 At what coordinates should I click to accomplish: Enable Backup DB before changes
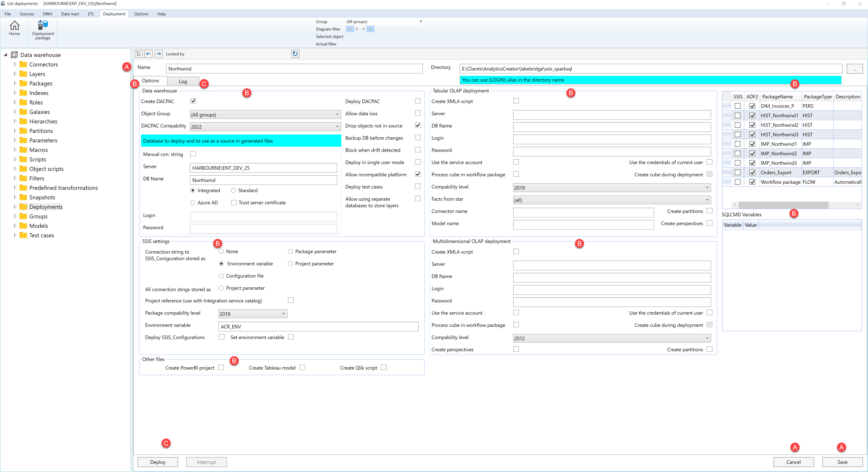pyautogui.click(x=418, y=137)
